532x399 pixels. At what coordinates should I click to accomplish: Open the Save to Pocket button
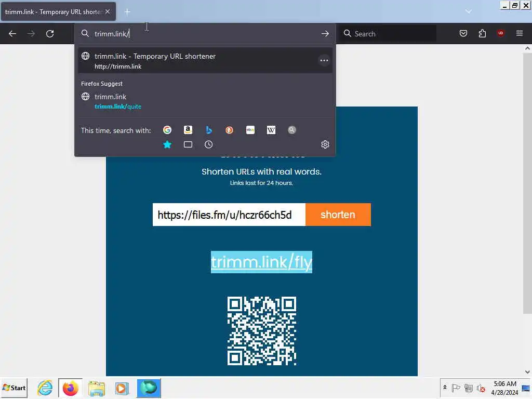(463, 33)
